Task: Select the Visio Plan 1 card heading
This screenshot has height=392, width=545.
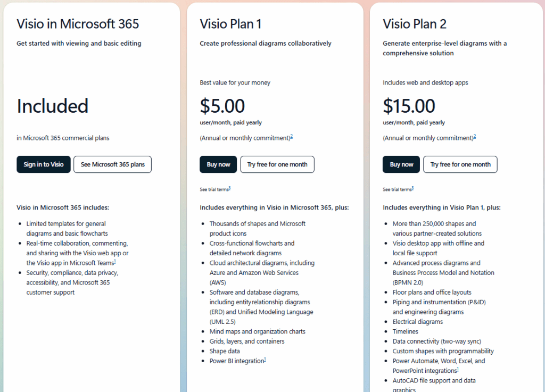Action: tap(232, 24)
